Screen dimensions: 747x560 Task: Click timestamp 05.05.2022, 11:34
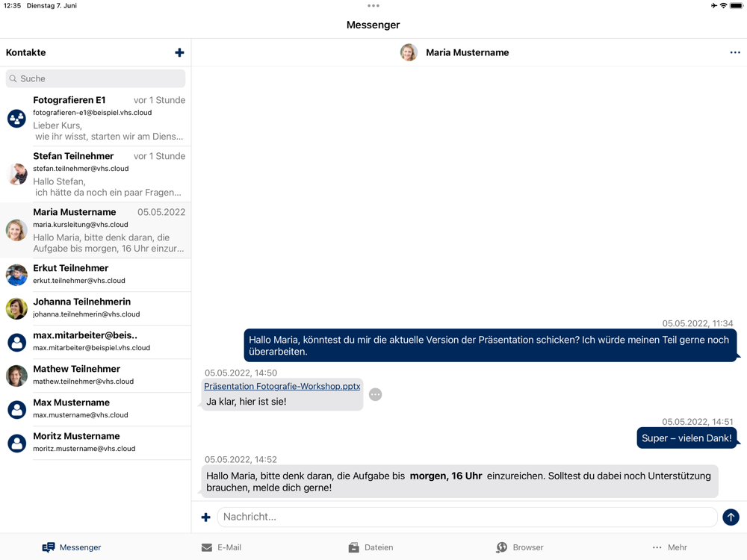coord(698,323)
